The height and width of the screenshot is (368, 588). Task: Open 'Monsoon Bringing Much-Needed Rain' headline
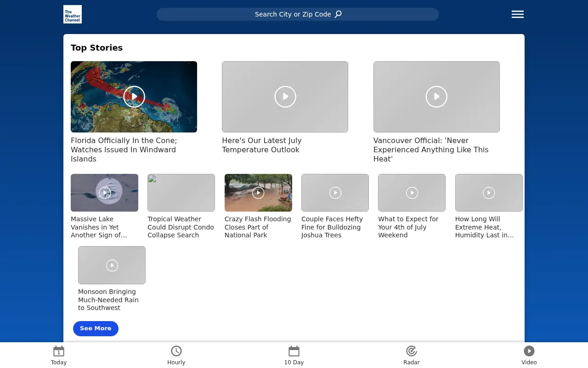pyautogui.click(x=108, y=300)
